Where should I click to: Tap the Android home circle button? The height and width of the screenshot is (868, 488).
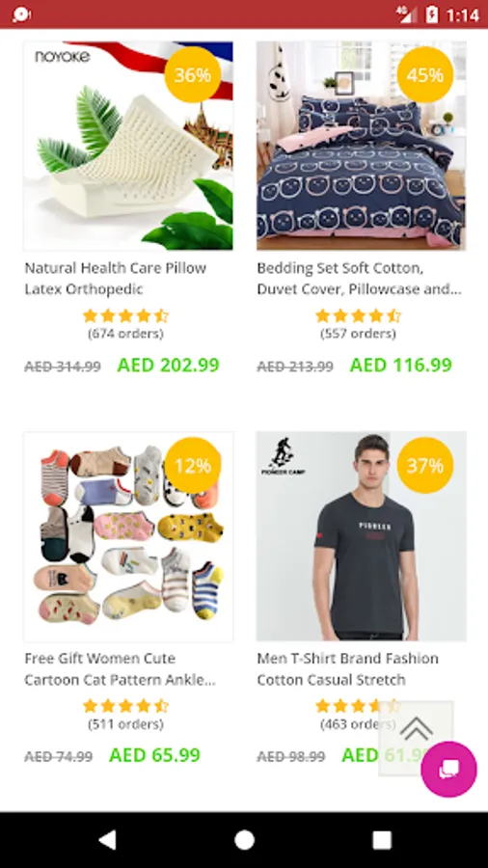[x=244, y=840]
